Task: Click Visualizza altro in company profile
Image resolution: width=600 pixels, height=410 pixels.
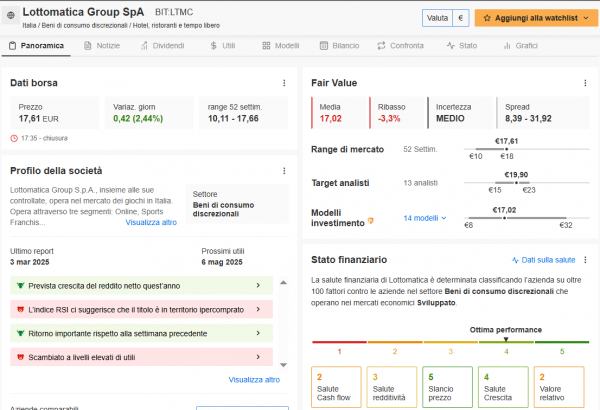Action: click(x=151, y=222)
